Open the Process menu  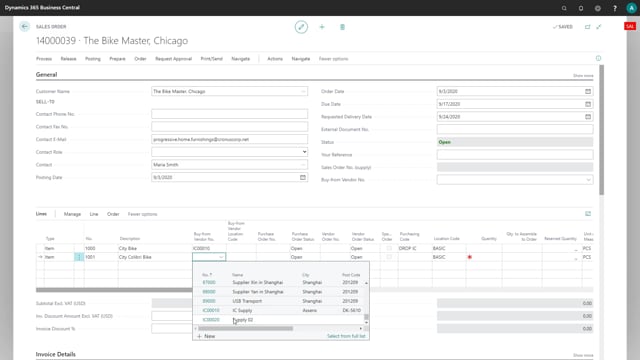[44, 59]
